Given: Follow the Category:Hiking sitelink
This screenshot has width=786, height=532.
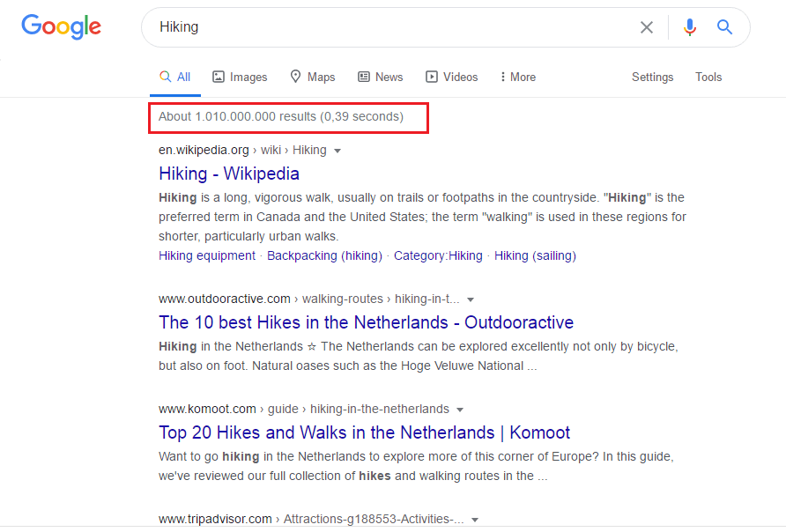Looking at the screenshot, I should [438, 256].
